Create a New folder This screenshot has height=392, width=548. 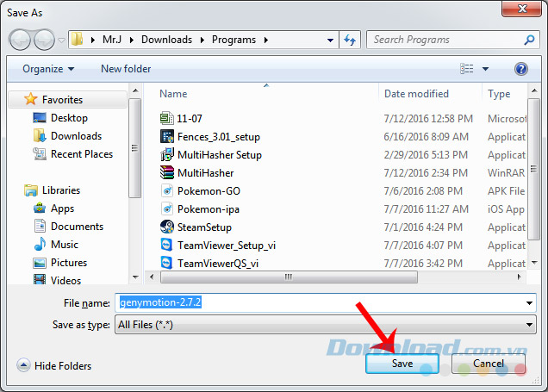click(x=126, y=69)
